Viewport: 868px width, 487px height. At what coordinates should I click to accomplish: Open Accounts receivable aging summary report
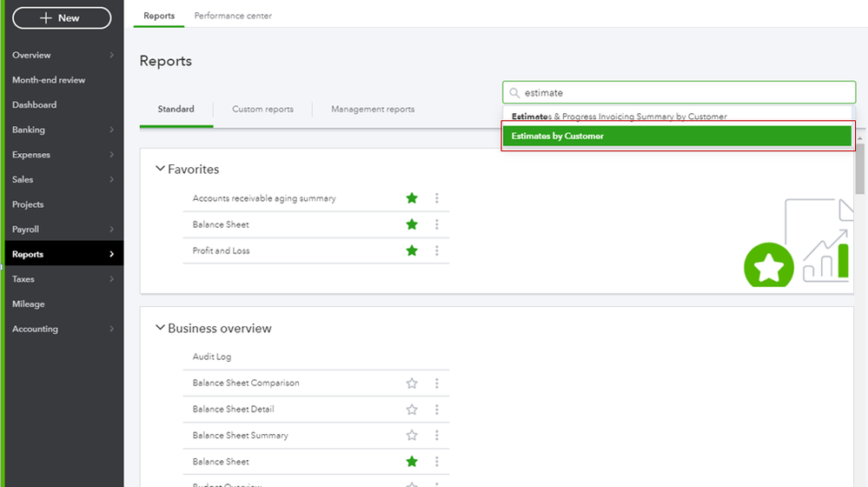264,198
